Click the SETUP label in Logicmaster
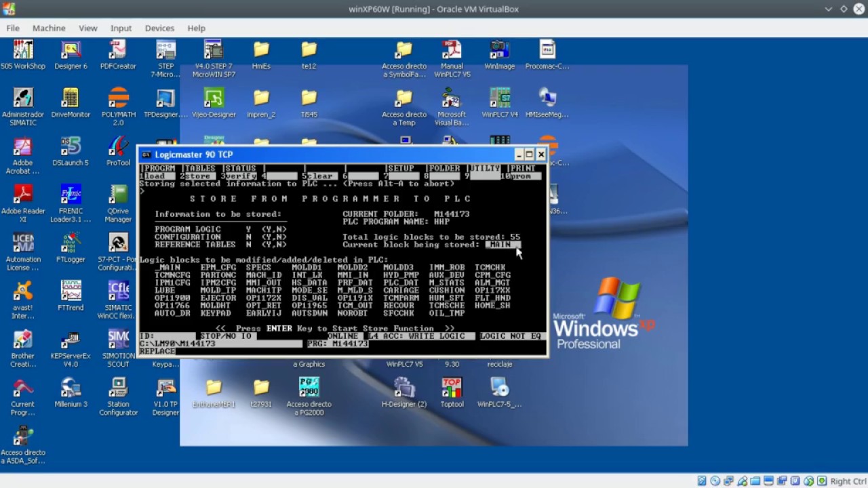Image resolution: width=868 pixels, height=488 pixels. [400, 168]
